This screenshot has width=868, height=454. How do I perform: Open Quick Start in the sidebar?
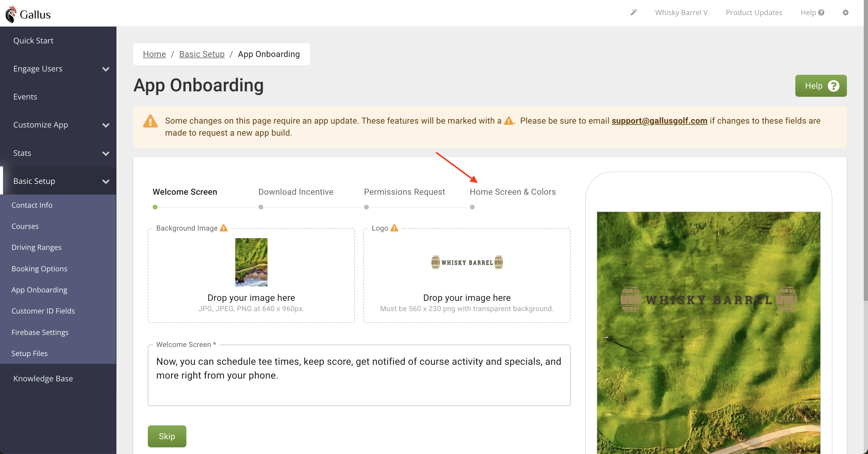click(x=58, y=40)
